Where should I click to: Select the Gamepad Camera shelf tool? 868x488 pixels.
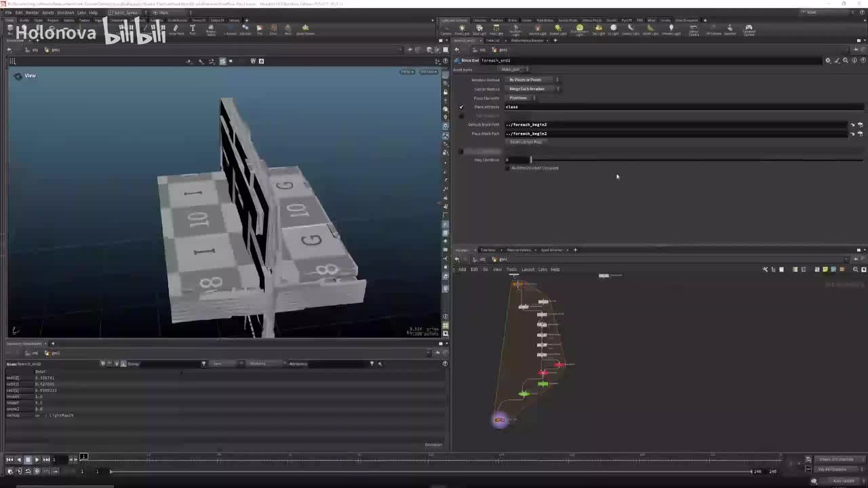point(749,30)
